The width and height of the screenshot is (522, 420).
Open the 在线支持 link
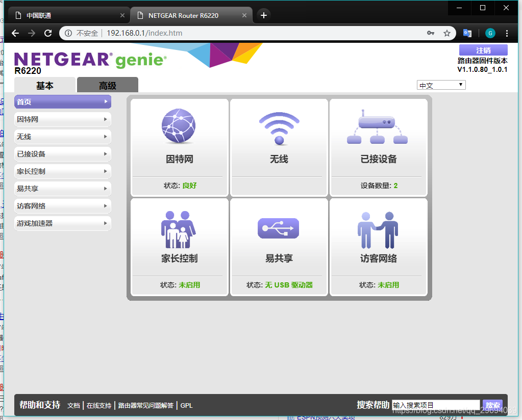(x=99, y=405)
